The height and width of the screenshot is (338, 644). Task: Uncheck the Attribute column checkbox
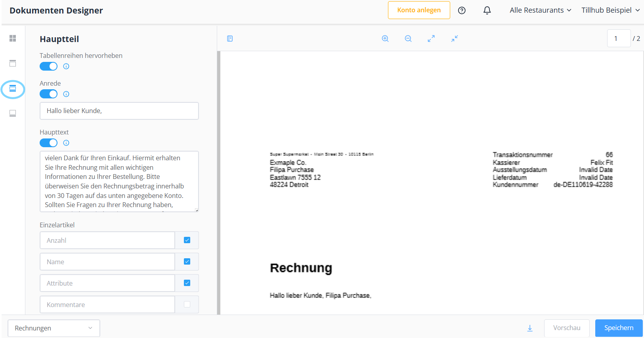187,283
